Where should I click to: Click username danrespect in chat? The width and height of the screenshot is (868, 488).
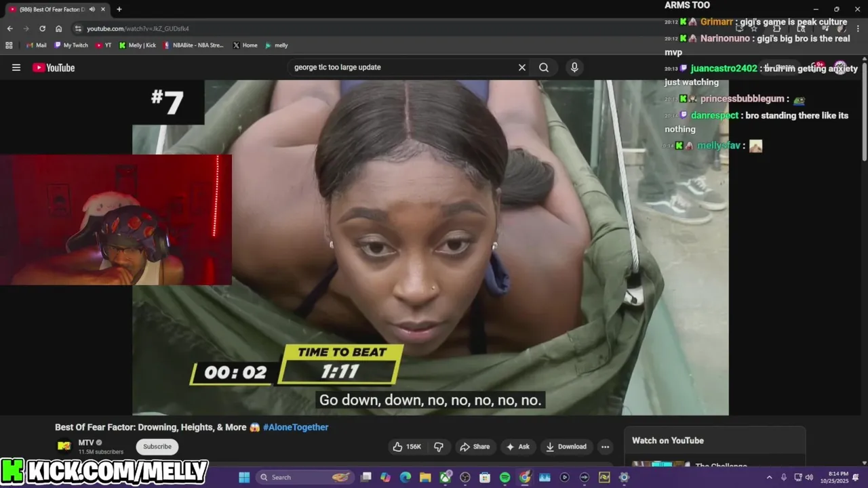coord(715,115)
